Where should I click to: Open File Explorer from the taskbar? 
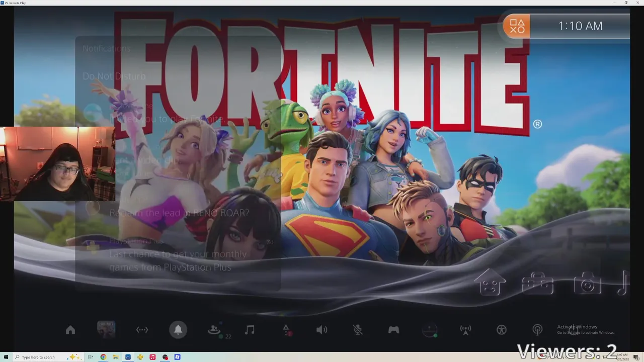[x=115, y=357]
